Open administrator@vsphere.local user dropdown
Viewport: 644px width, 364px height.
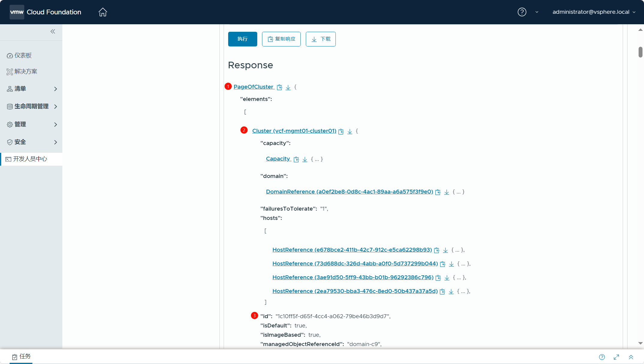coord(594,12)
